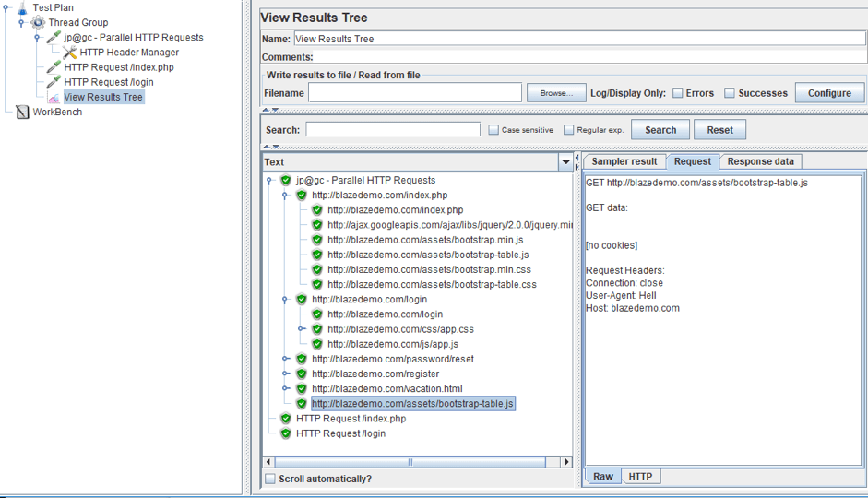The width and height of the screenshot is (868, 498).
Task: Collapse the Thread Group tree node
Action: point(21,23)
